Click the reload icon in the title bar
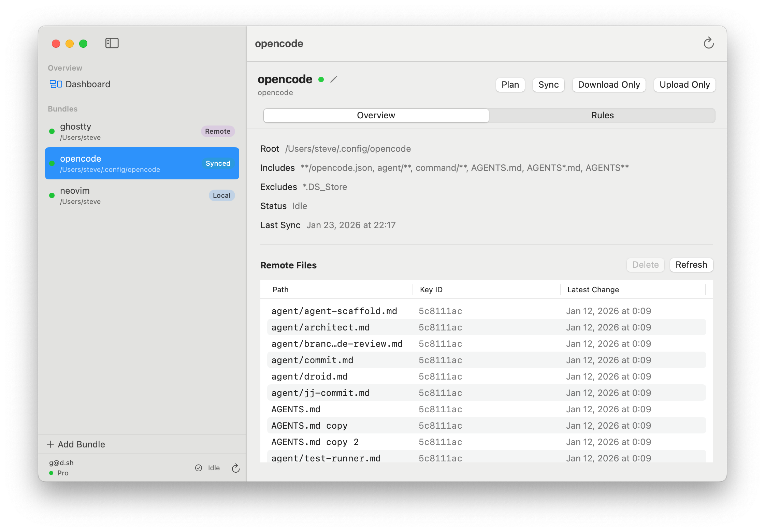This screenshot has width=765, height=532. click(709, 43)
